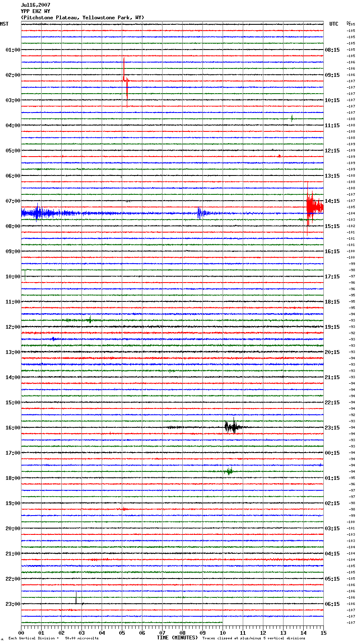Click the 23:15 UTC time label

pos(332,428)
